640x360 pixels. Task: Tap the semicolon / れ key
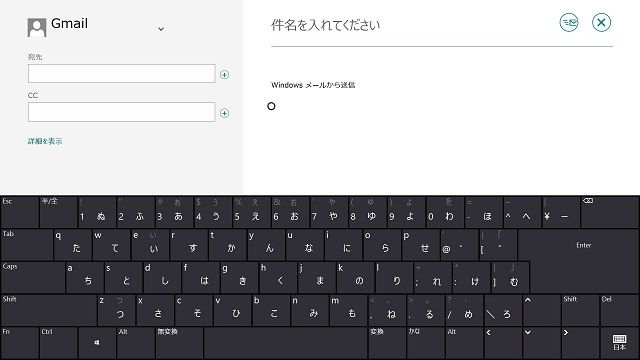click(432, 277)
